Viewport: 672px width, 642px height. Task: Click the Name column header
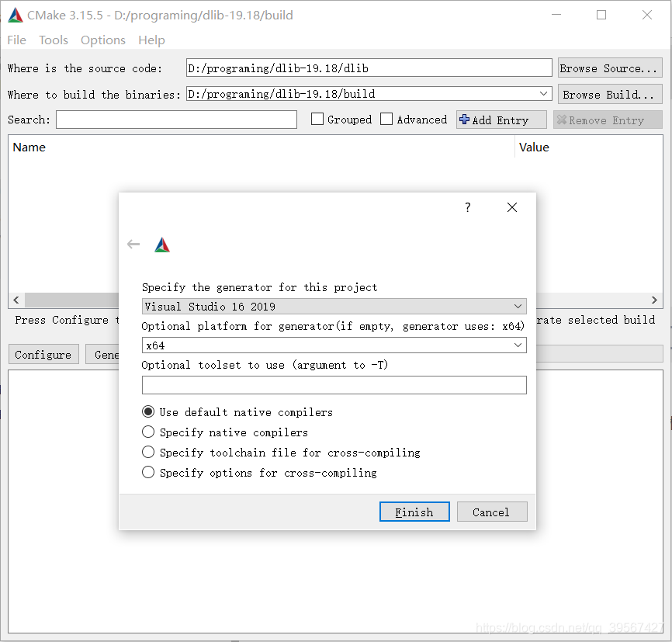(x=29, y=147)
